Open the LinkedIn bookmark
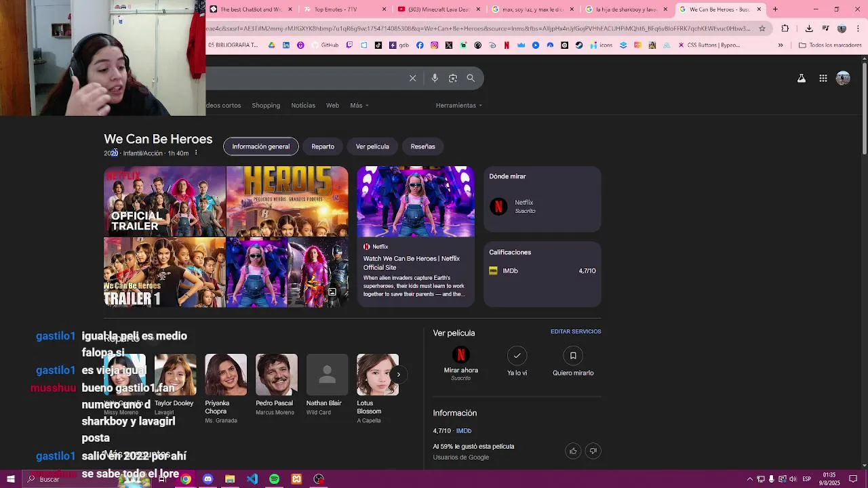Screen dimensions: 868x488 click(x=286, y=45)
